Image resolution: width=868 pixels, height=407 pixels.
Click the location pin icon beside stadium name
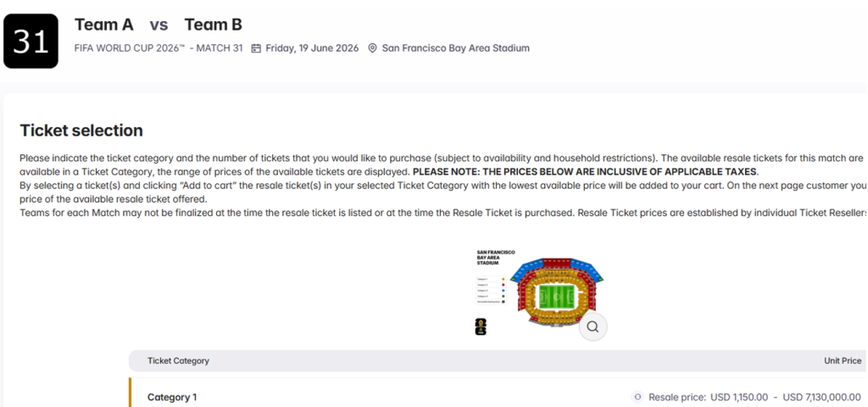click(372, 48)
